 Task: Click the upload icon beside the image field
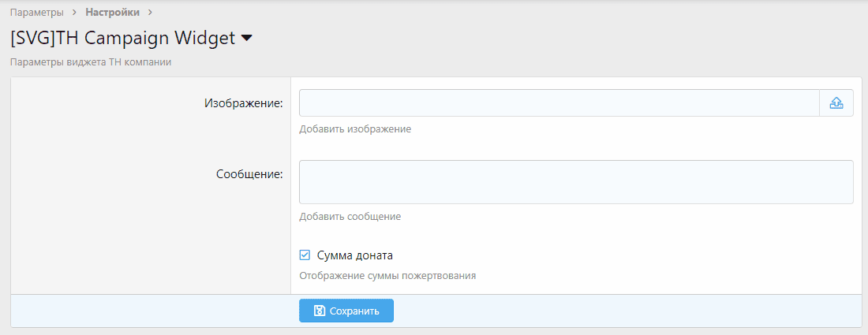point(836,103)
